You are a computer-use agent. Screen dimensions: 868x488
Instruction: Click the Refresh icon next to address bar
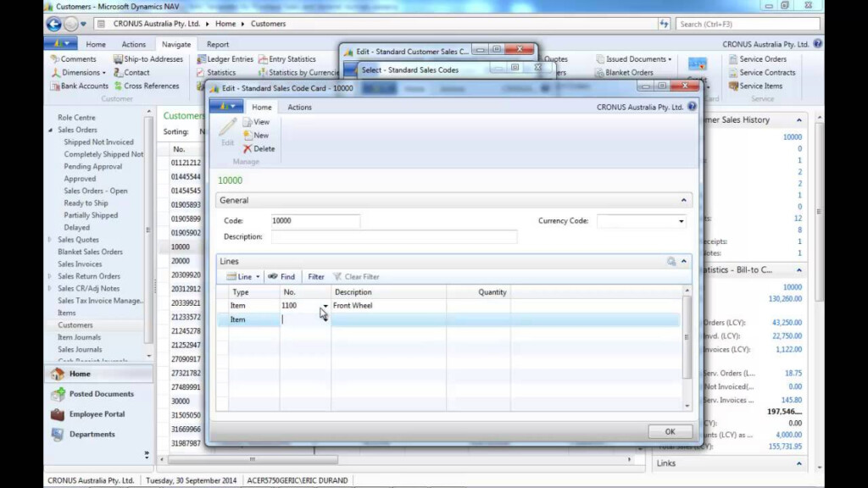tap(664, 24)
